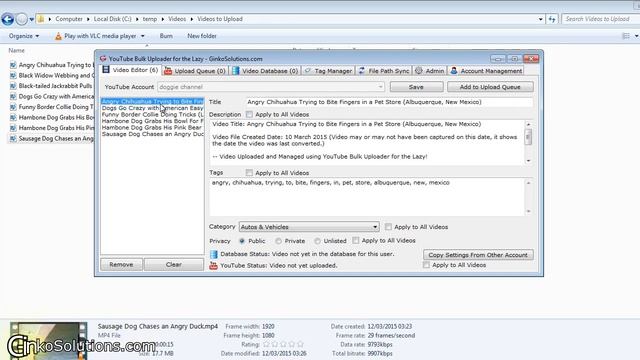Click file icon of Sausage Dog Chases file
Screen dimensions: 640x360
tap(13, 139)
